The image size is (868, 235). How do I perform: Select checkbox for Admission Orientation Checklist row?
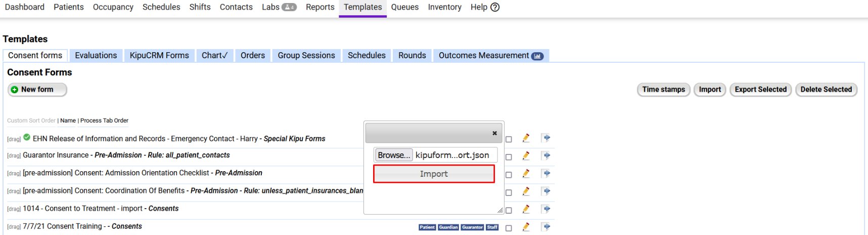(509, 175)
